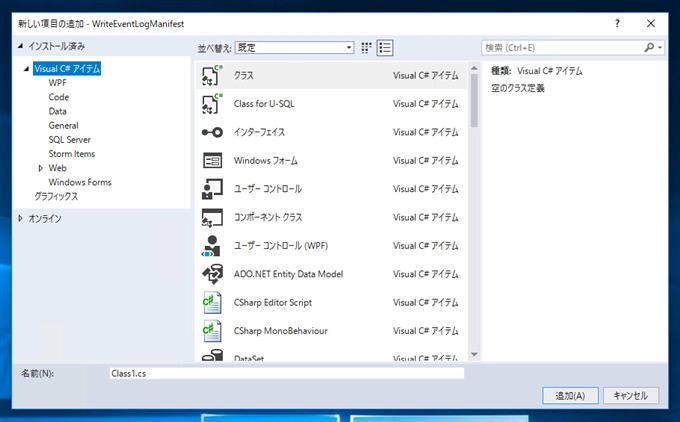
Task: Select the CSharp Editor Script icon
Action: pos(212,303)
